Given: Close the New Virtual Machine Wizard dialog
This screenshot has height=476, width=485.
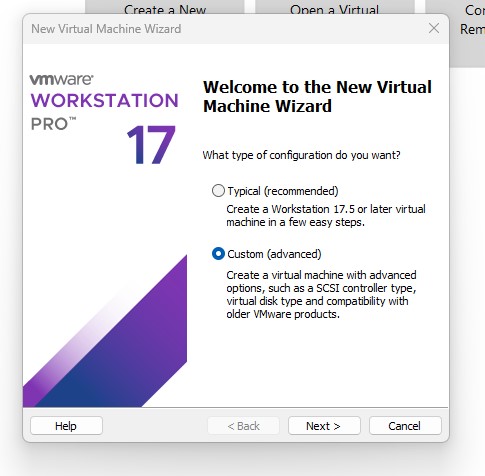Looking at the screenshot, I should point(434,29).
